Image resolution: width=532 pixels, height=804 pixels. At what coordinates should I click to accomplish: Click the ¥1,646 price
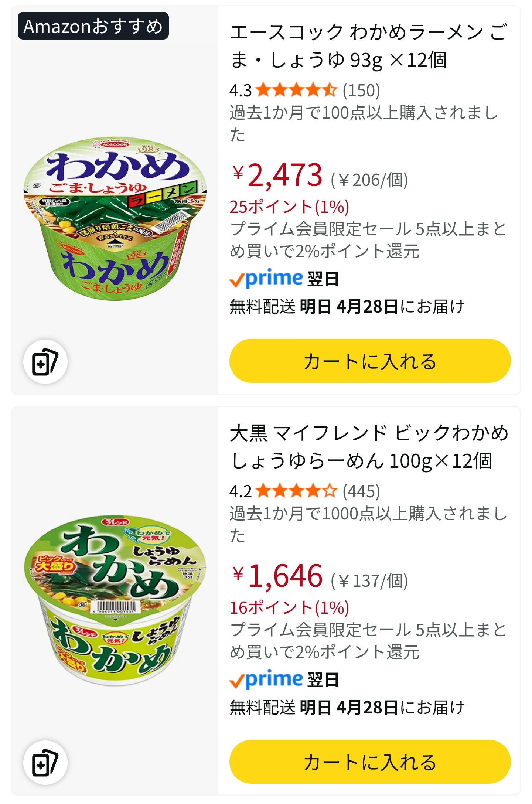coord(278,576)
